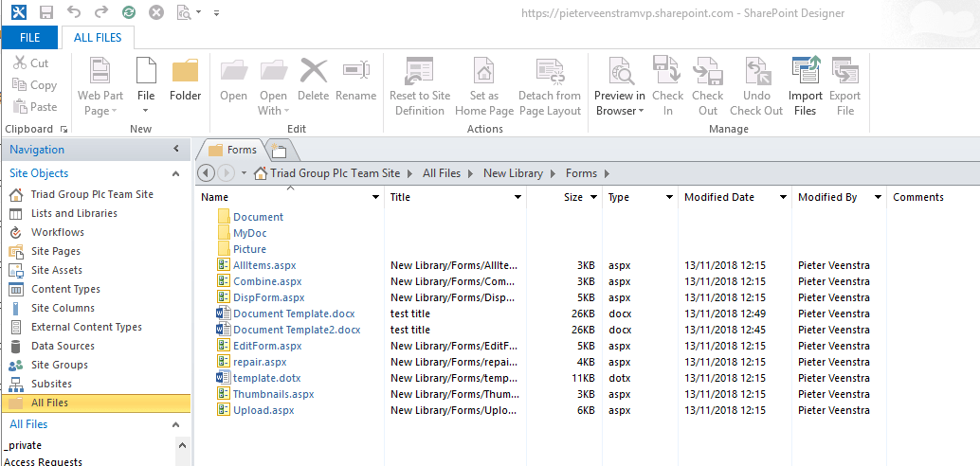This screenshot has width=980, height=466.
Task: Click the Export File button
Action: [x=845, y=86]
